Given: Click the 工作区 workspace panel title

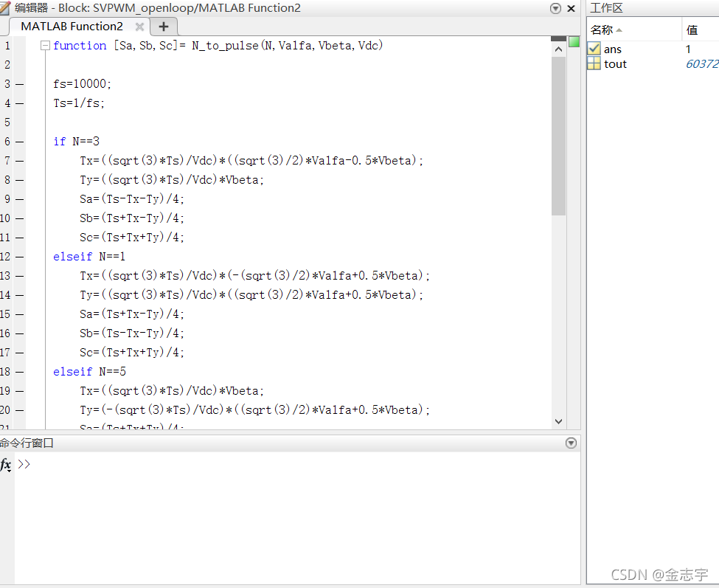Looking at the screenshot, I should coord(606,8).
